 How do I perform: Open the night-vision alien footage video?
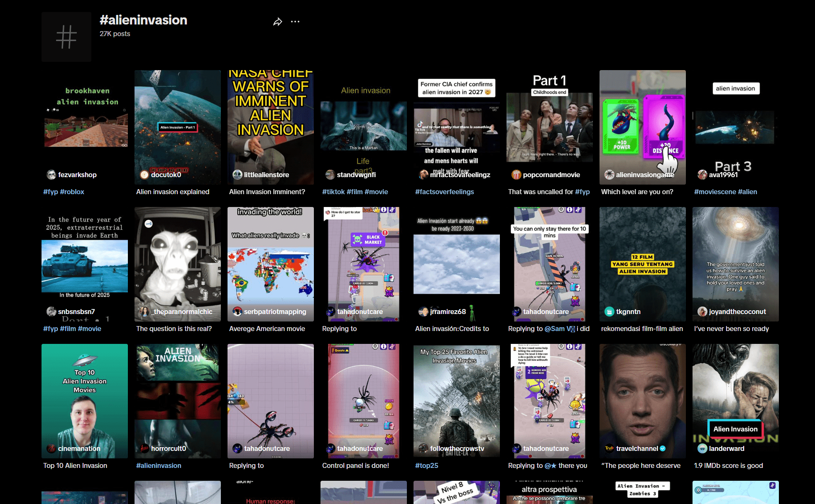[178, 264]
